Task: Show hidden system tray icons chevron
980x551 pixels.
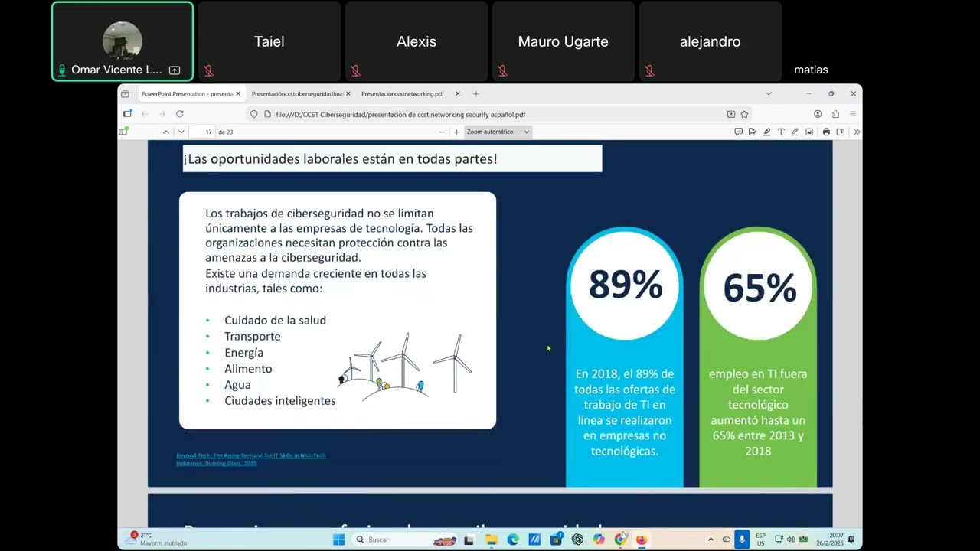Action: pyautogui.click(x=710, y=540)
